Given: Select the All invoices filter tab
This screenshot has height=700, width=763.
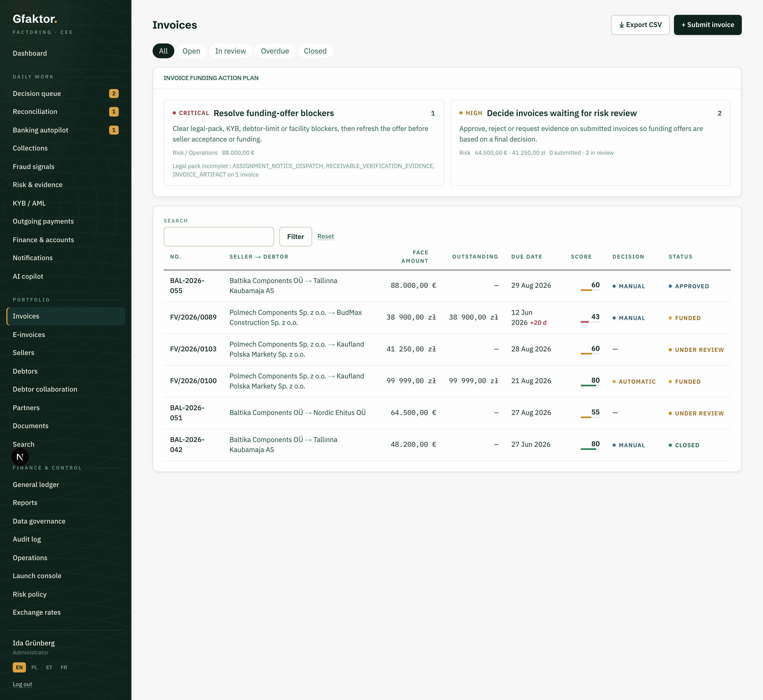Looking at the screenshot, I should 163,51.
